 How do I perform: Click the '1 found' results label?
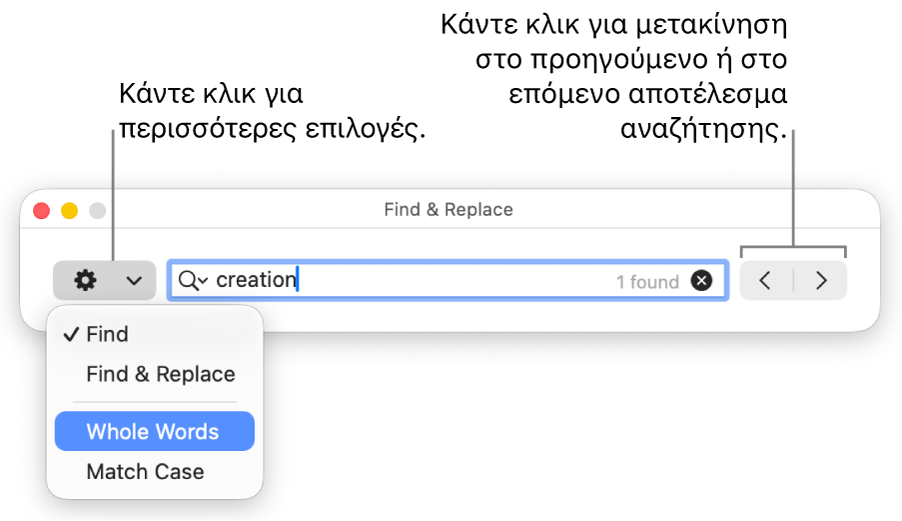647,282
